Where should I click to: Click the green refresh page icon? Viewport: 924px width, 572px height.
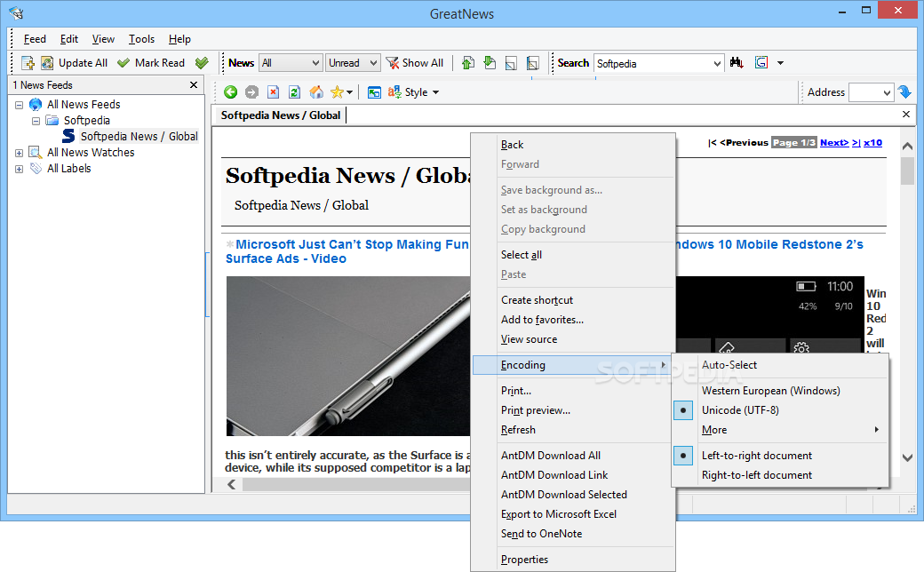[294, 91]
